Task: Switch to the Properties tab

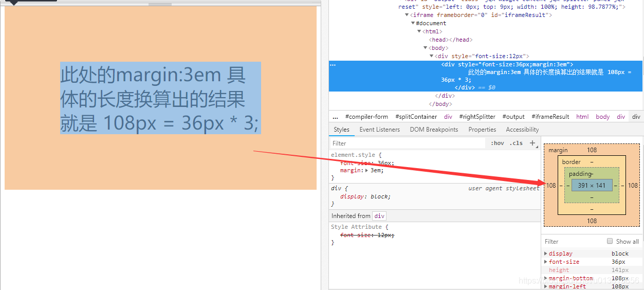Action: (x=482, y=130)
